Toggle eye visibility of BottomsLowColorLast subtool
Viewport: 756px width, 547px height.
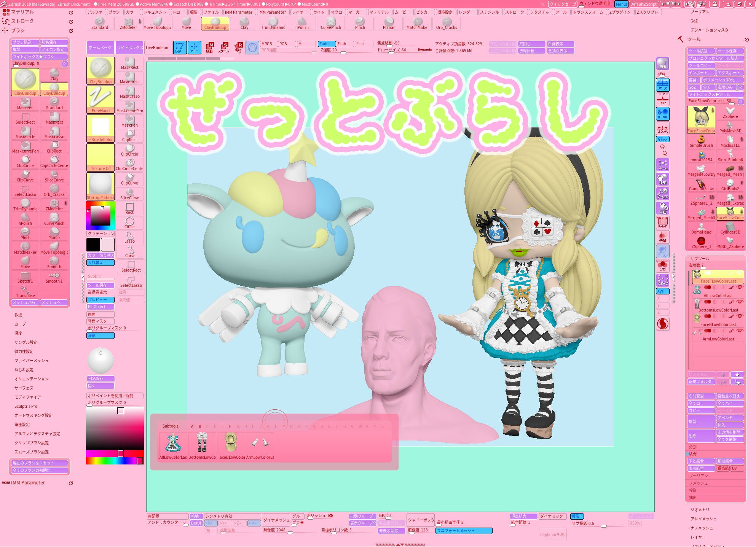pos(740,302)
